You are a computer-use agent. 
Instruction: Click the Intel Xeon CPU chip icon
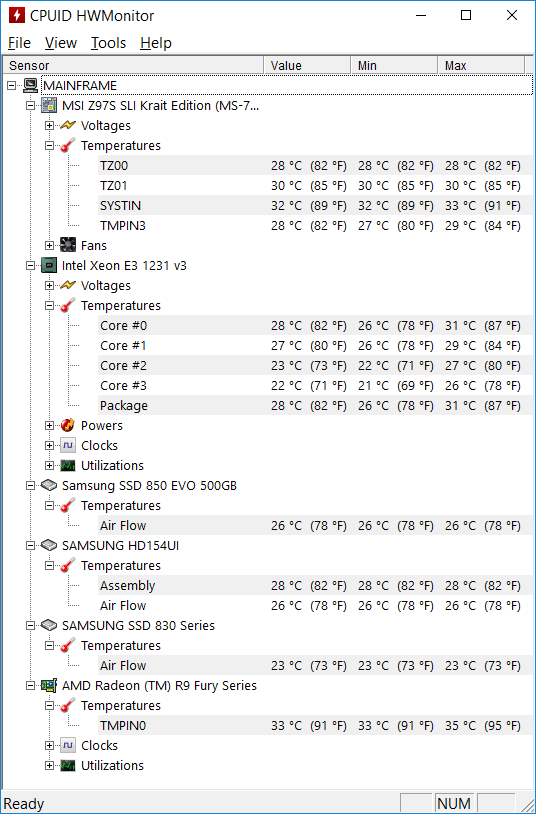tap(49, 265)
